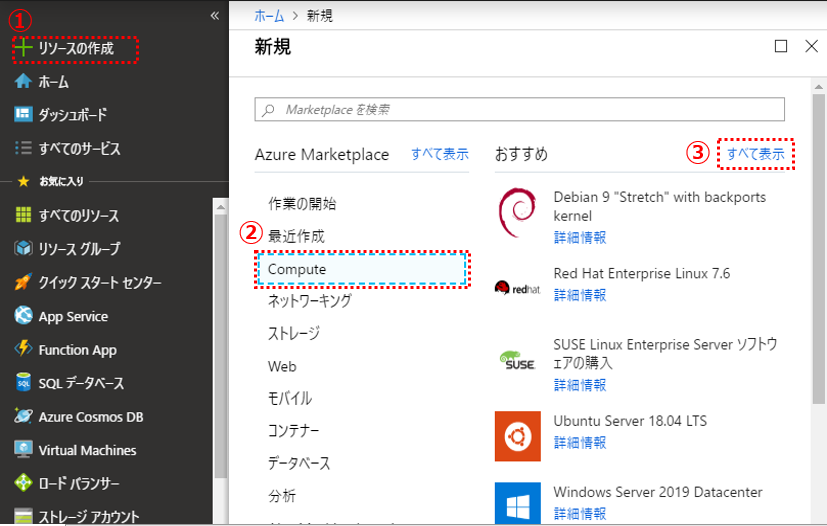Select the Compute category
Screen dimensions: 827x526
[x=362, y=269]
